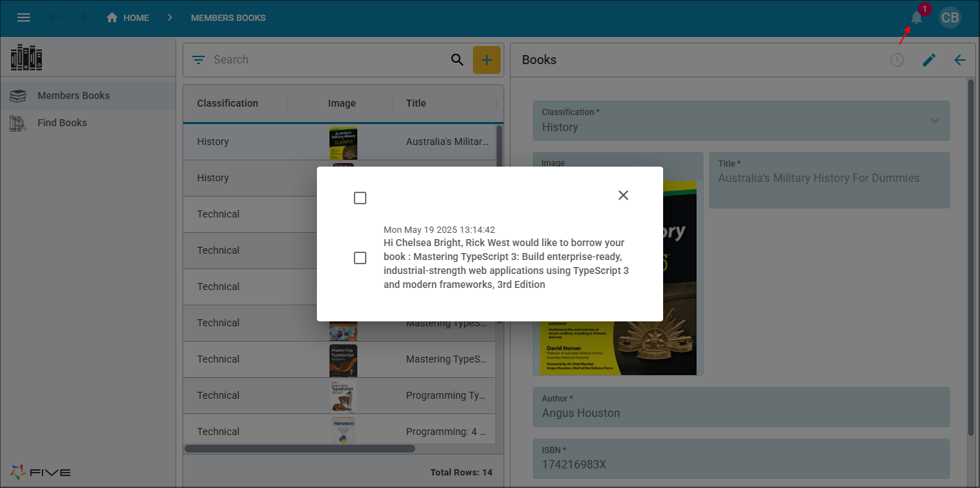Open the hamburger navigation menu
The height and width of the screenshot is (488, 980).
[24, 17]
